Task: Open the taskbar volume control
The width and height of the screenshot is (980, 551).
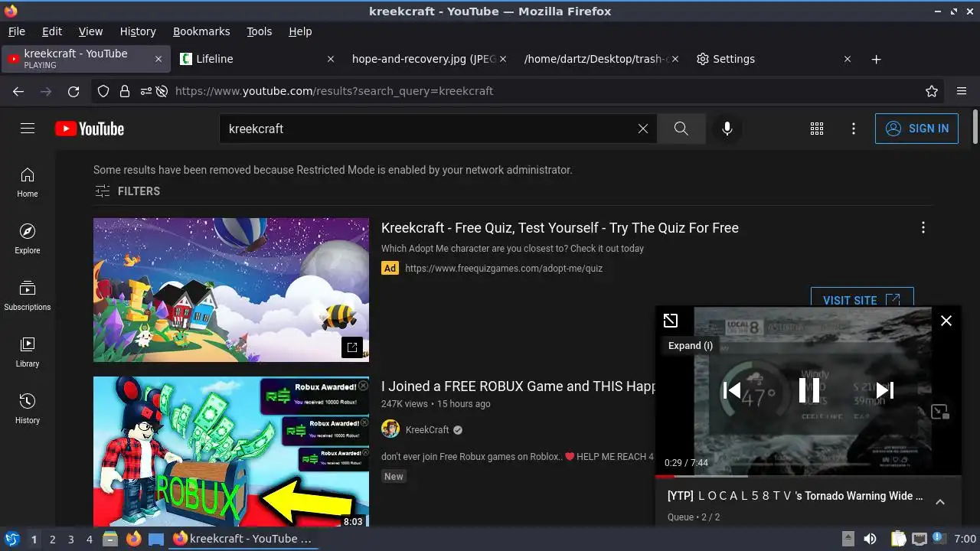Action: coord(870,539)
